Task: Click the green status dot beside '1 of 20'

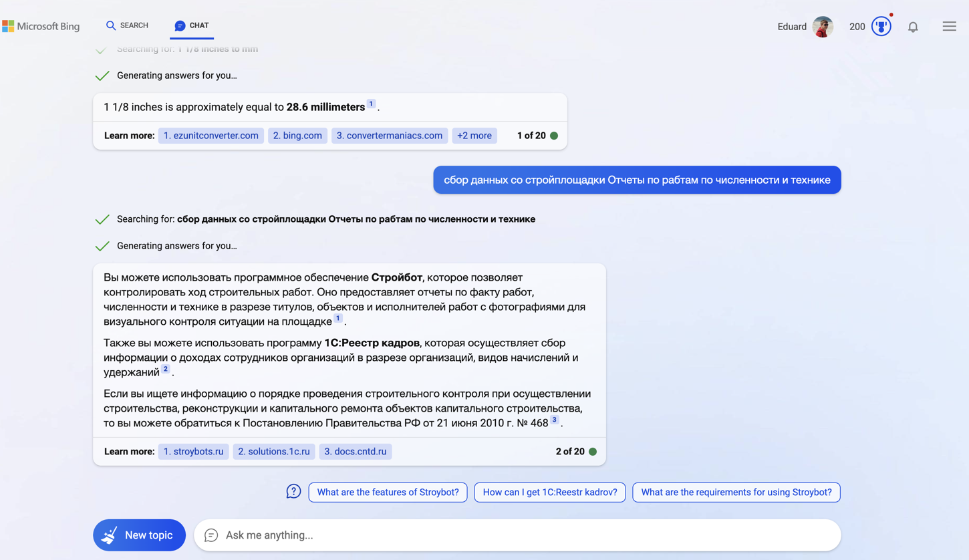Action: click(554, 136)
